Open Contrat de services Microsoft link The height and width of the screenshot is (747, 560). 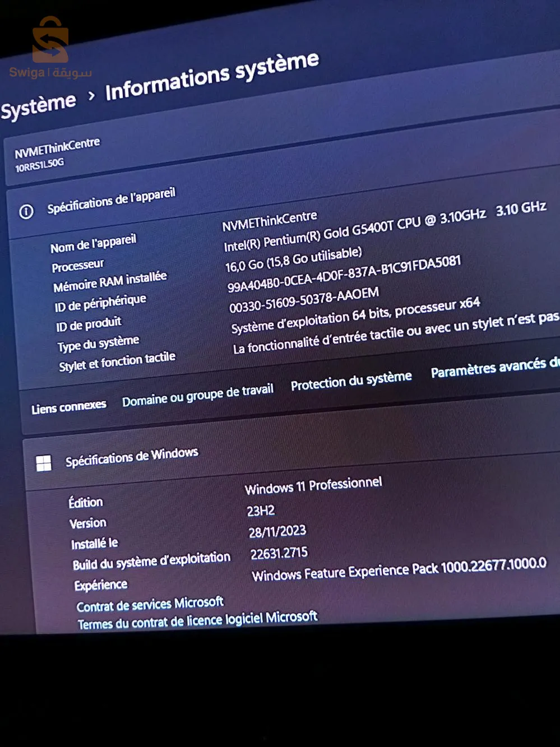(150, 605)
